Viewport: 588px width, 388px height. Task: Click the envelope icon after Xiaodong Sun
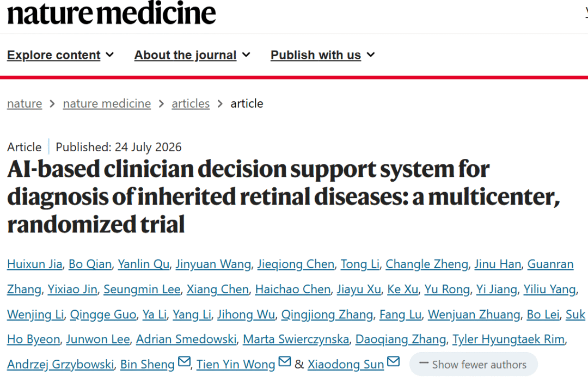click(394, 362)
